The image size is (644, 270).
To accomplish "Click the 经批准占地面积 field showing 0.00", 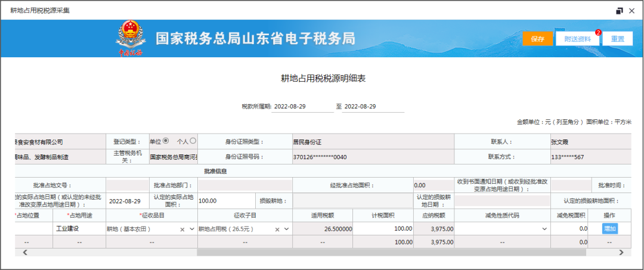I will click(433, 185).
